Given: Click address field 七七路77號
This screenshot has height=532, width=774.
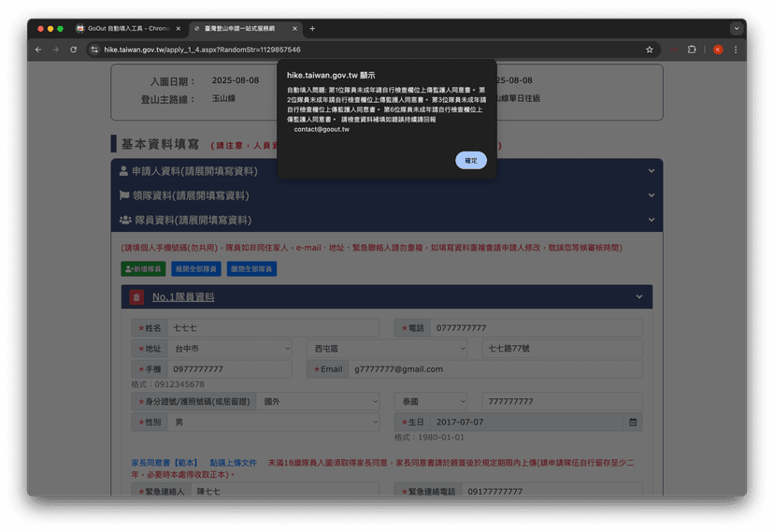Looking at the screenshot, I should pos(562,349).
